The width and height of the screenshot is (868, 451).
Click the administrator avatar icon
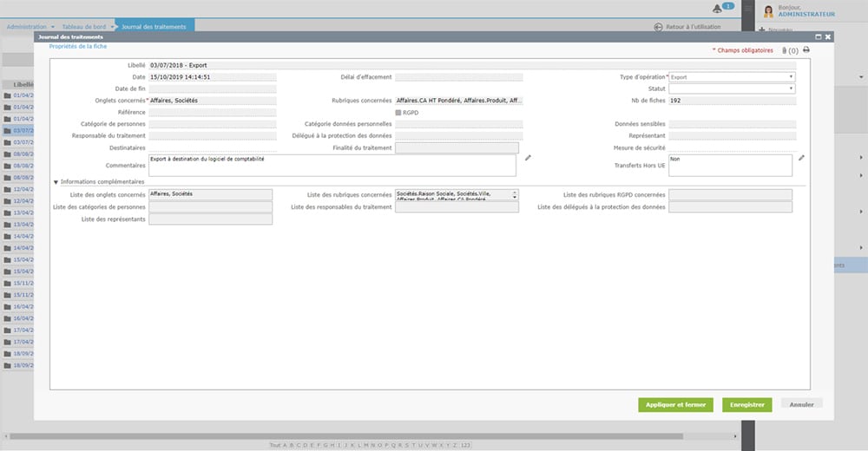point(768,11)
